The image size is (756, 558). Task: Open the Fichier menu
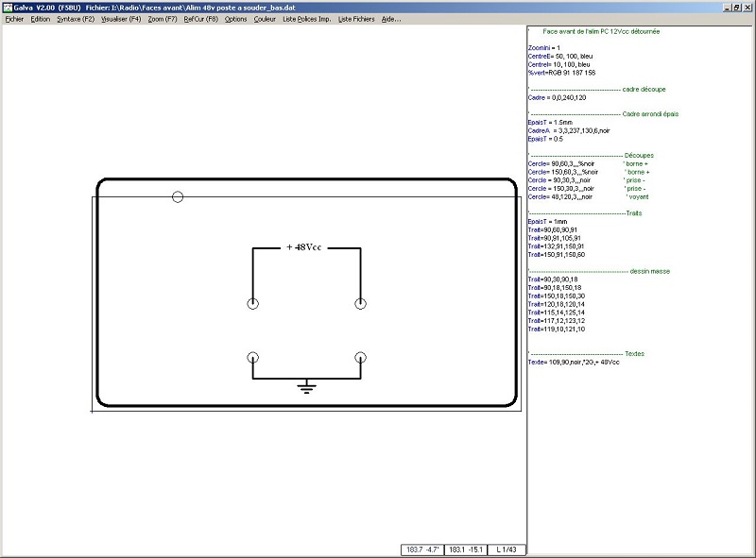(14, 19)
